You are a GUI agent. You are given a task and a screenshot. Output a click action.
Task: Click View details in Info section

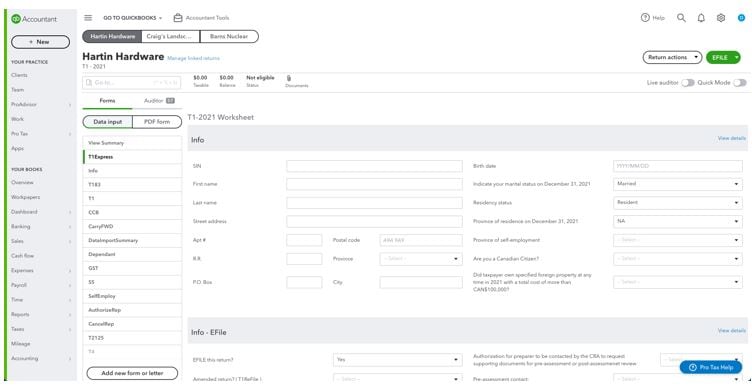click(731, 138)
